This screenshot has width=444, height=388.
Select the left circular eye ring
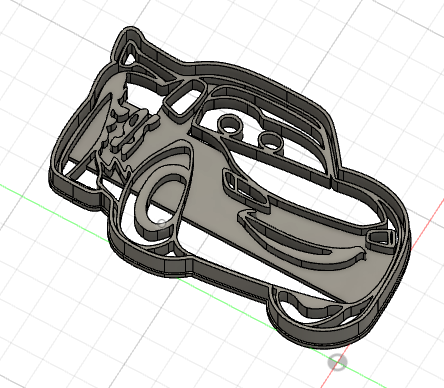point(230,124)
